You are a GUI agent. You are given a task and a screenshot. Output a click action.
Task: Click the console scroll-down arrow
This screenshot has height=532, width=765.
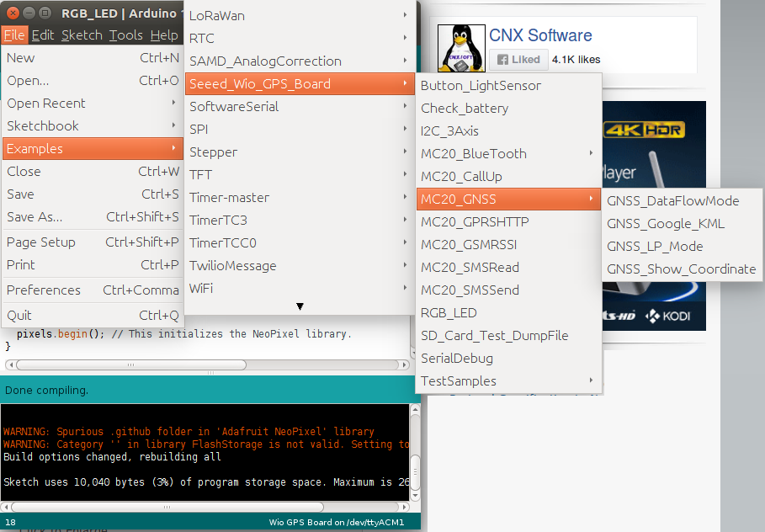[x=415, y=496]
